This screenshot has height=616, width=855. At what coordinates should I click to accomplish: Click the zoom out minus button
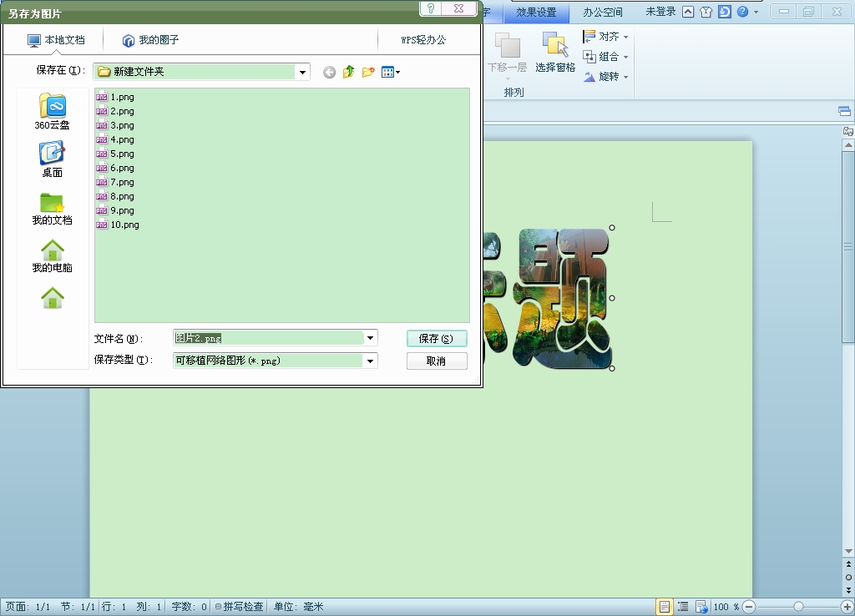coord(749,607)
